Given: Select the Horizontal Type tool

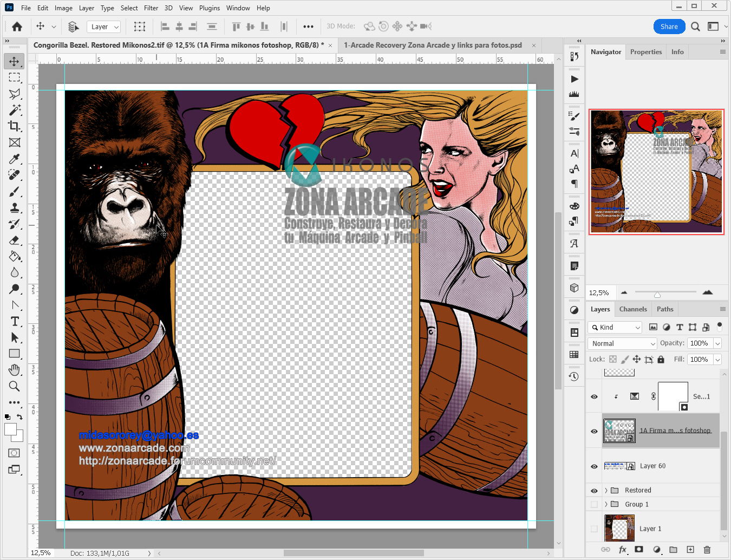Looking at the screenshot, I should [x=15, y=321].
